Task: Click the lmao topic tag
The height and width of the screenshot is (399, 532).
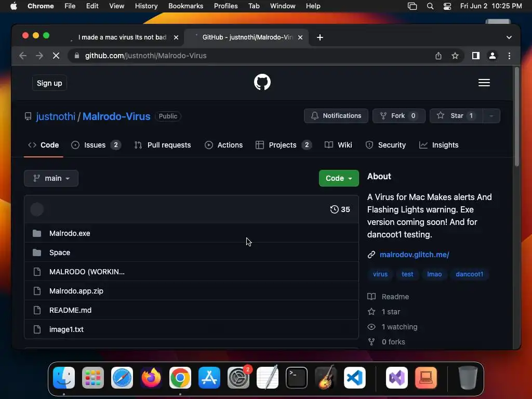Action: tap(434, 274)
